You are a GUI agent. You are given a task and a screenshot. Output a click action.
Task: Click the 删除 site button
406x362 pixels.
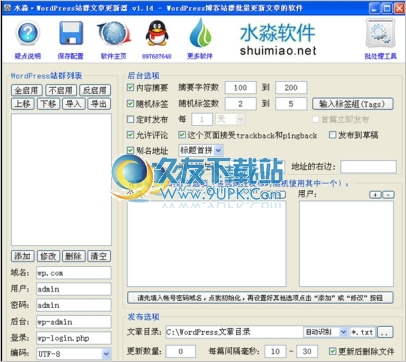(x=74, y=256)
